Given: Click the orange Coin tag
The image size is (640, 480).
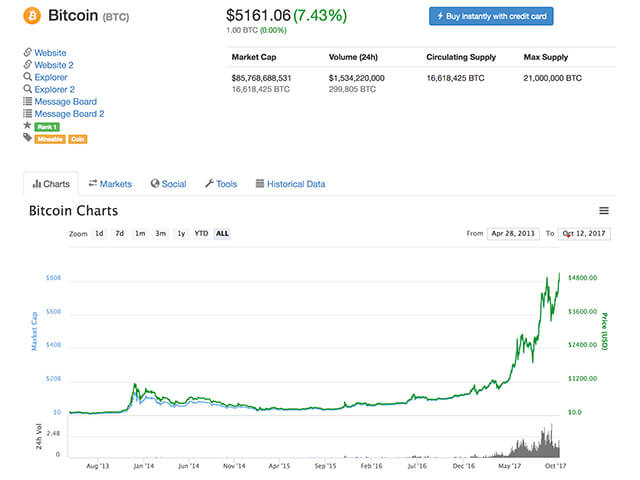Looking at the screenshot, I should coord(78,139).
